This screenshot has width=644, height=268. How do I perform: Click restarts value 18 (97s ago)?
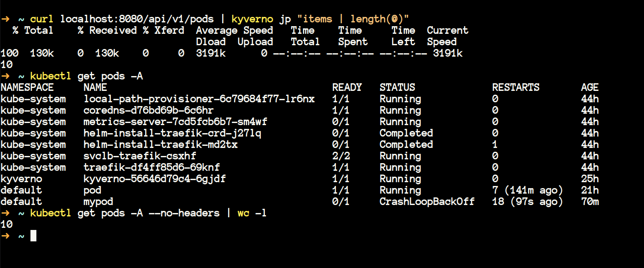tap(528, 202)
